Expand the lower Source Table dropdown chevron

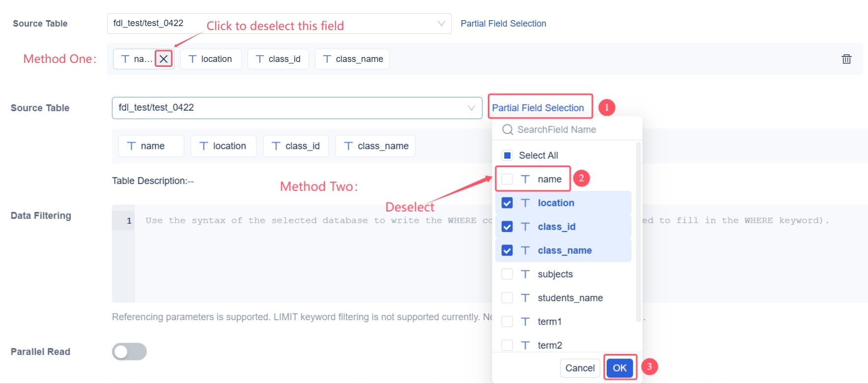(x=472, y=108)
